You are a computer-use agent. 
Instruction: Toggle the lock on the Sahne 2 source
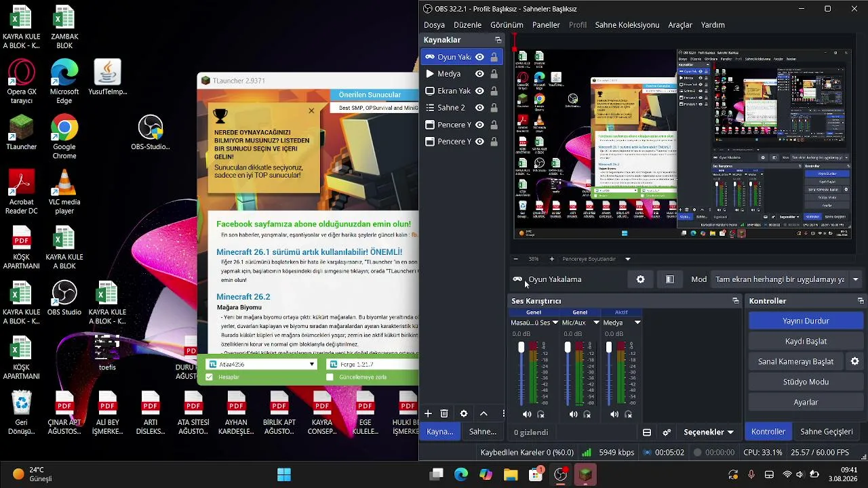pyautogui.click(x=494, y=108)
